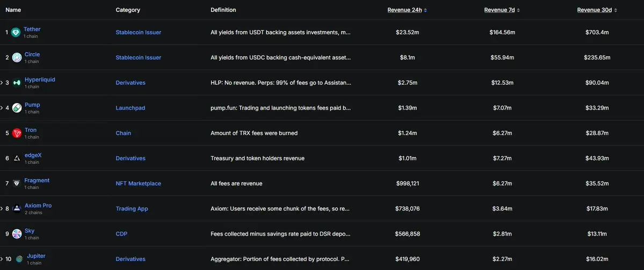Open the Launchpad category link
644x270 pixels.
point(130,108)
